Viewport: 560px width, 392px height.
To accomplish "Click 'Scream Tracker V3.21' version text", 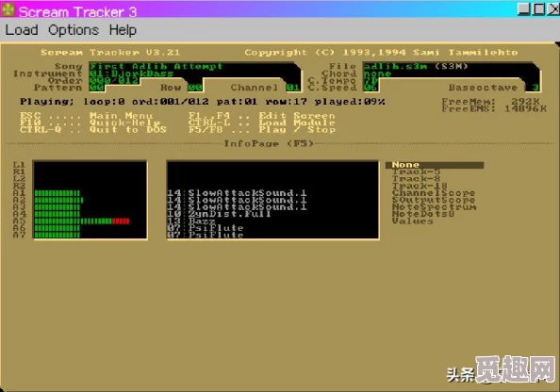I will [x=110, y=53].
